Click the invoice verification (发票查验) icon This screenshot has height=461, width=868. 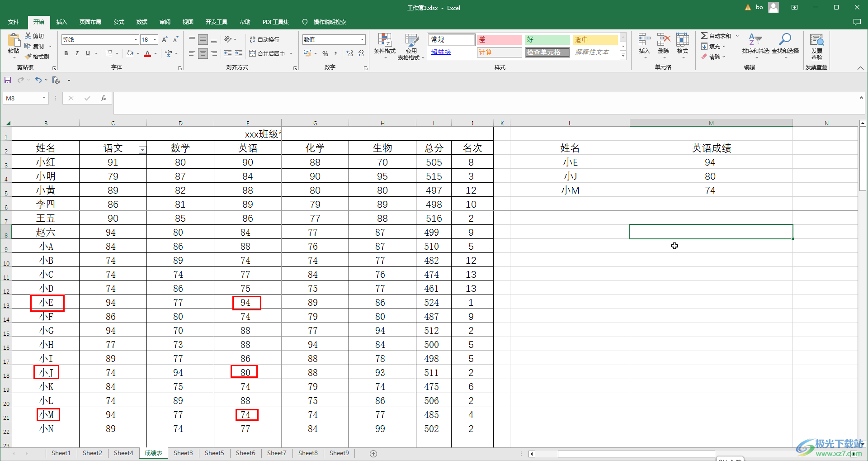816,40
